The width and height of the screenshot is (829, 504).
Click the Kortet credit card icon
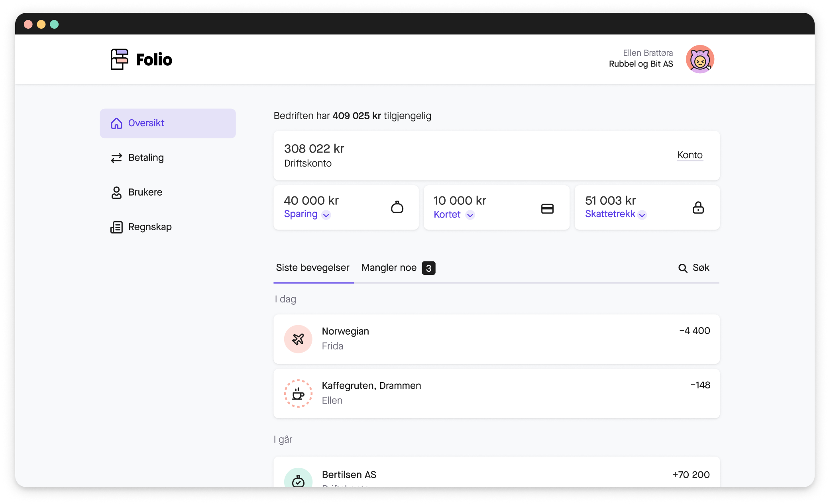[547, 208]
